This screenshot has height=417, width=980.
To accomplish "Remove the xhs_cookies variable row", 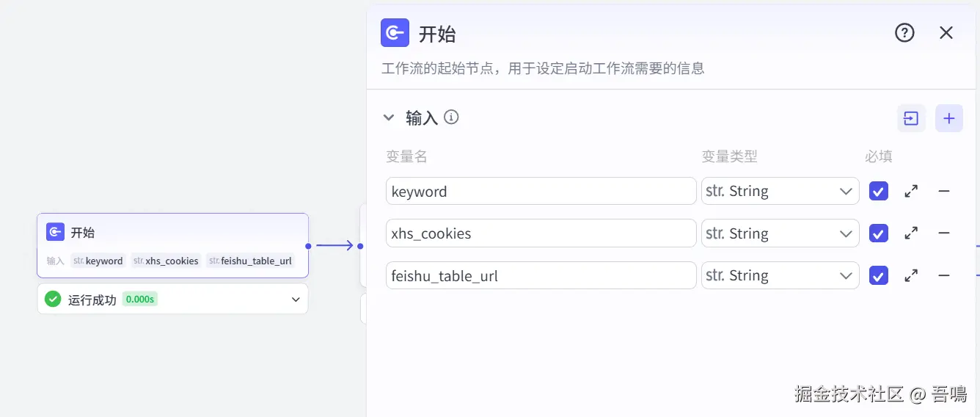I will coord(944,233).
